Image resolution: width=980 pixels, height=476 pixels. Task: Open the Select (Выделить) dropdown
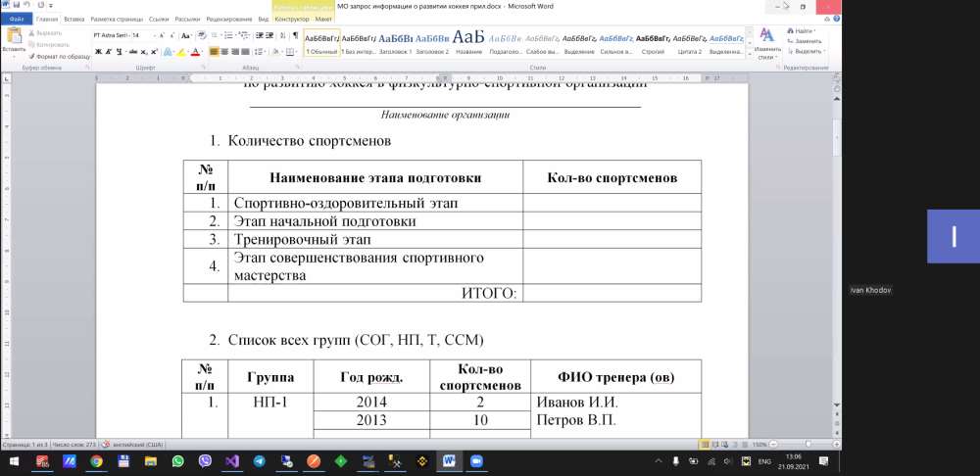(807, 51)
